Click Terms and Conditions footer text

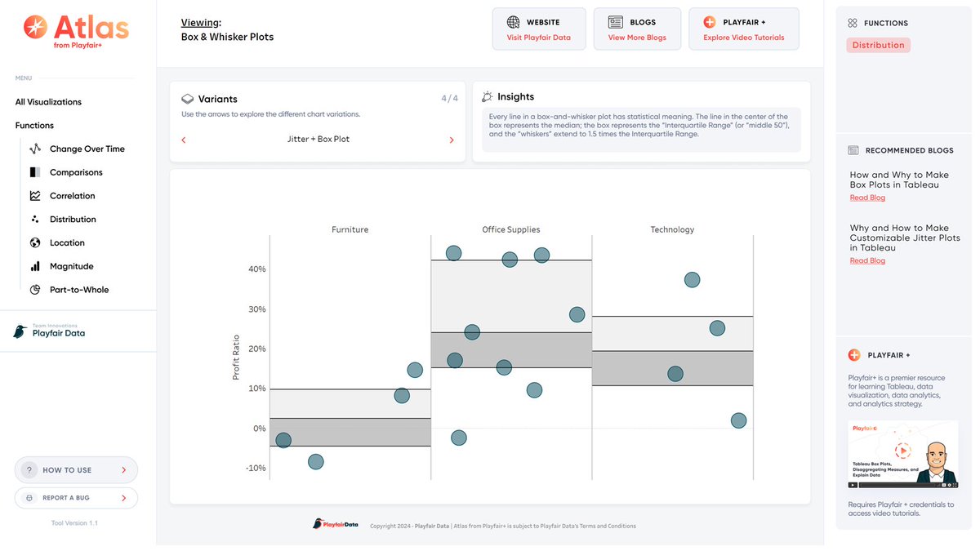[607, 527]
